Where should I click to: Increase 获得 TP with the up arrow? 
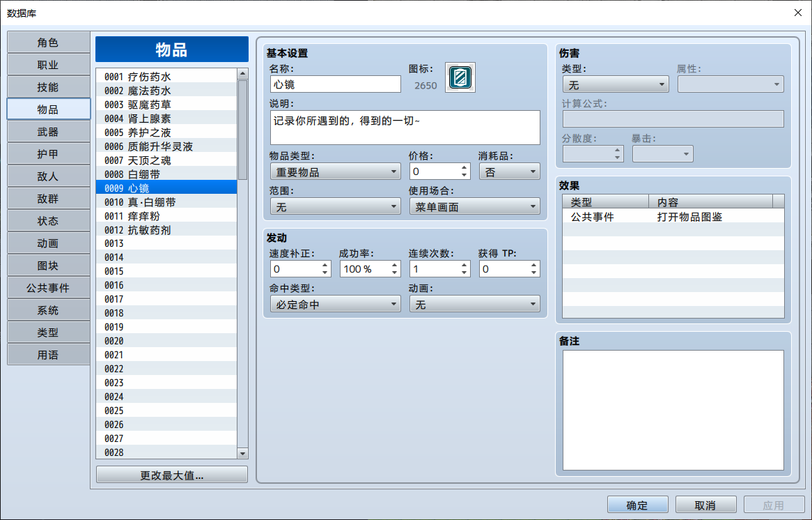534,265
